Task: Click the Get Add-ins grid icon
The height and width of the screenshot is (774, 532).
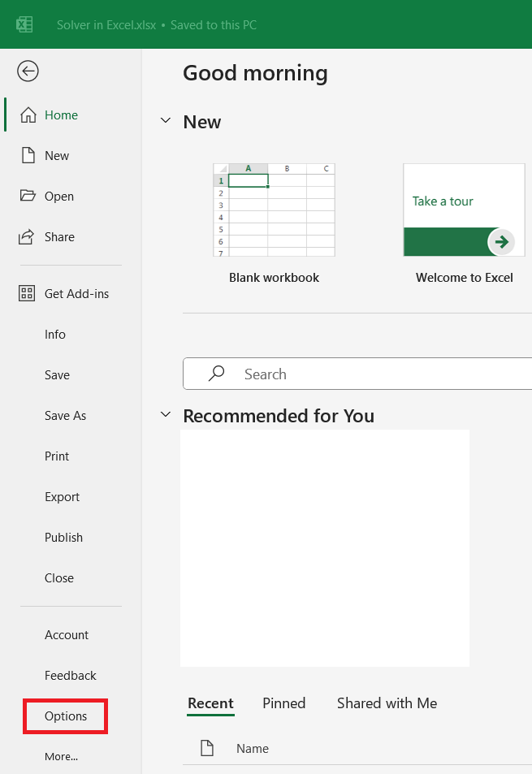Action: 27,293
